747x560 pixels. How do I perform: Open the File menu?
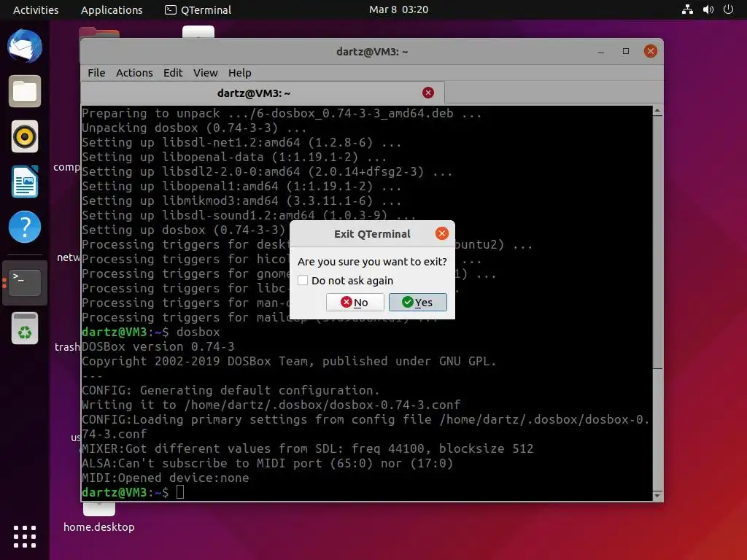pos(96,73)
